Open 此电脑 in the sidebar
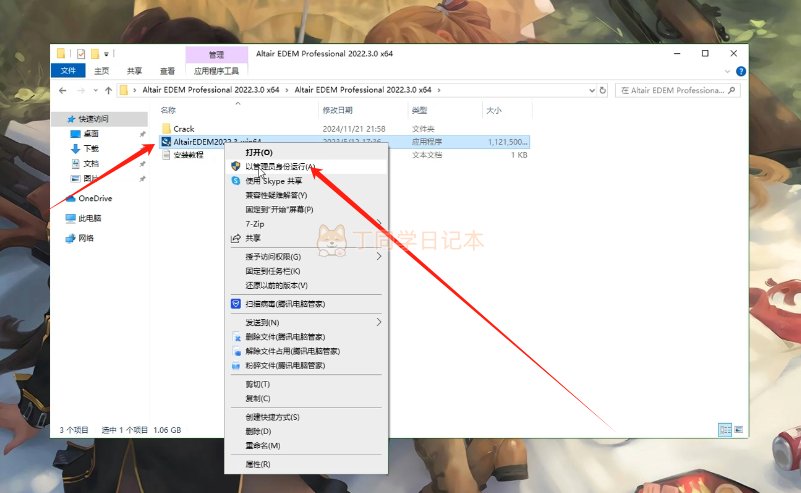This screenshot has width=801, height=493. click(90, 218)
